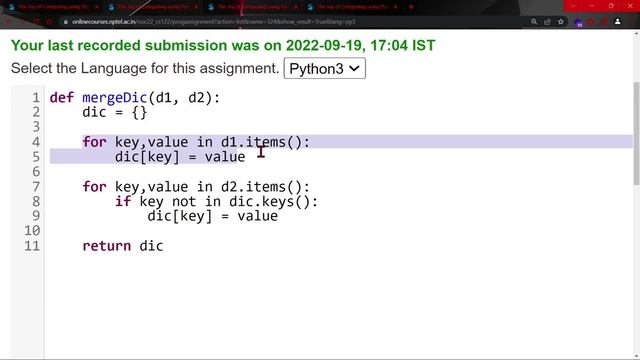Click the scrollbar down arrow at page bottom
640x360 pixels.
(x=636, y=357)
